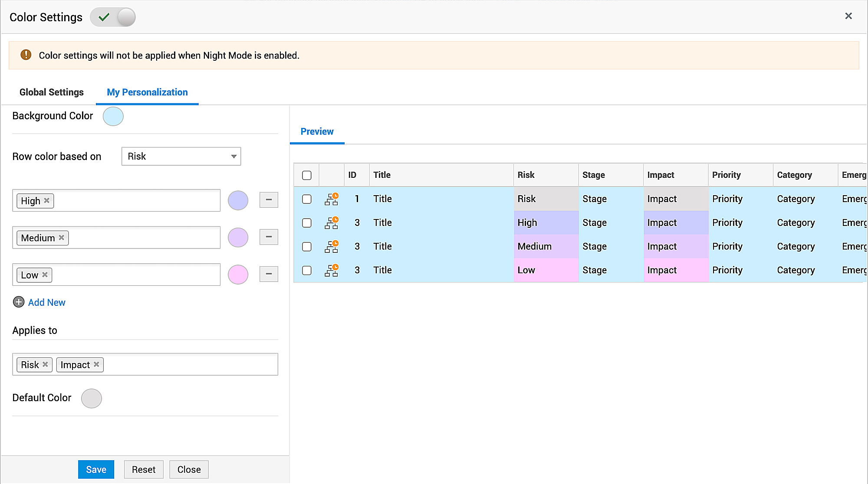Toggle the Color Settings switch

pyautogui.click(x=113, y=17)
